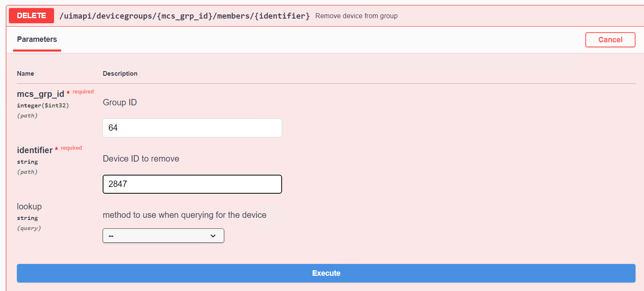
Task: Focus the Device ID field containing 2847
Action: 192,184
